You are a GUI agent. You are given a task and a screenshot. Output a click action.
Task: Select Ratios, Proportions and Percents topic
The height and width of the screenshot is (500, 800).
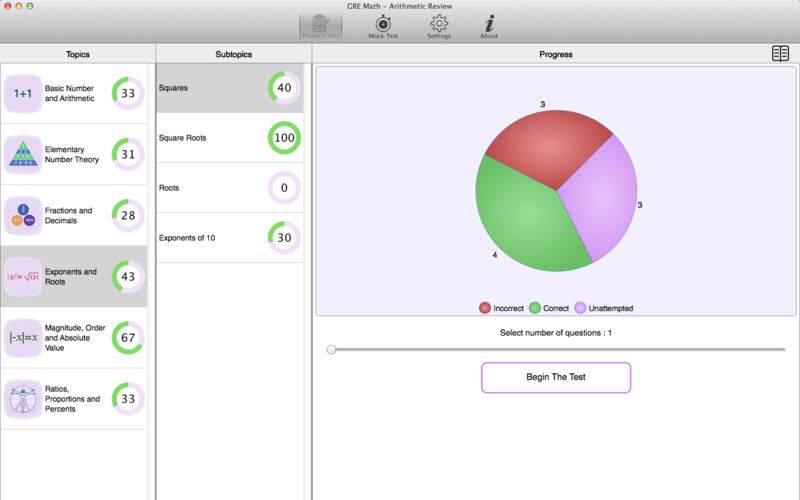coord(74,399)
